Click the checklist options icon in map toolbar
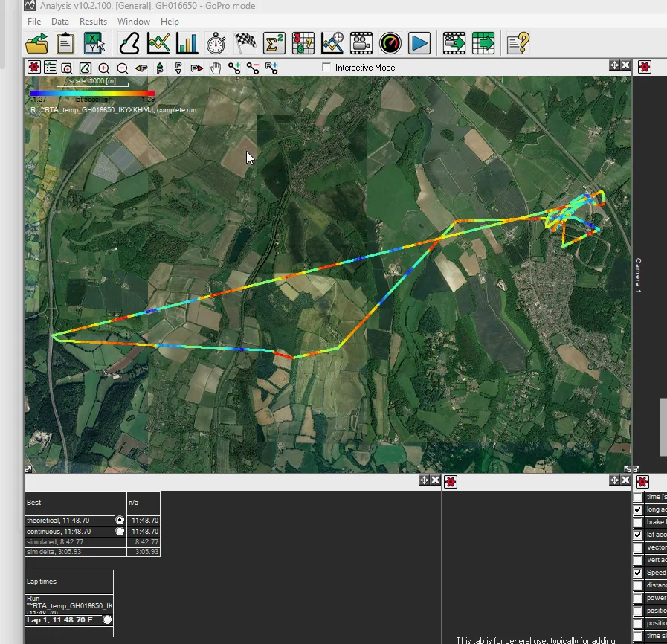667x644 pixels. [x=51, y=67]
